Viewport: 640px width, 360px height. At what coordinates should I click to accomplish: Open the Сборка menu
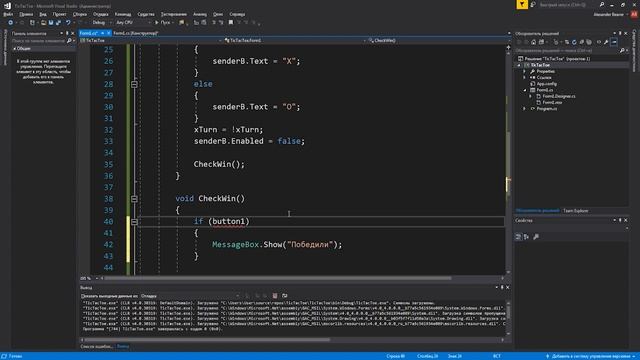pyautogui.click(x=80, y=14)
